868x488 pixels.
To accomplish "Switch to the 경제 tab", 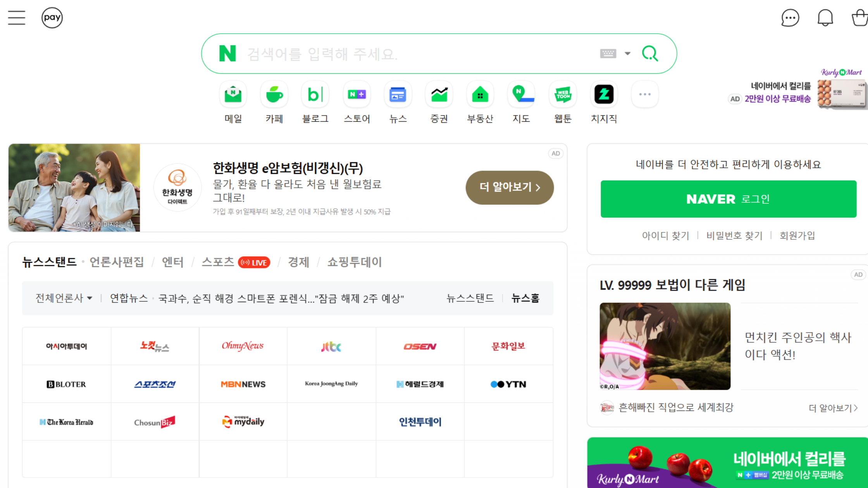I will (298, 262).
